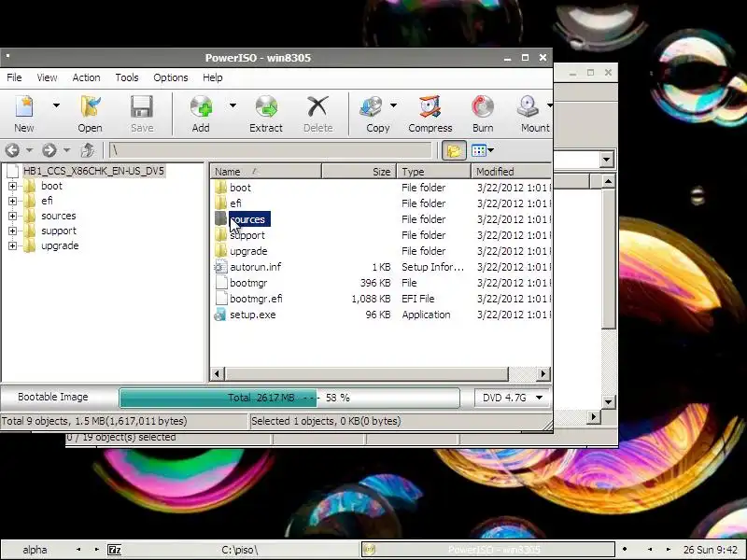Click the setup.exe application icon
The width and height of the screenshot is (747, 560).
pyautogui.click(x=220, y=315)
